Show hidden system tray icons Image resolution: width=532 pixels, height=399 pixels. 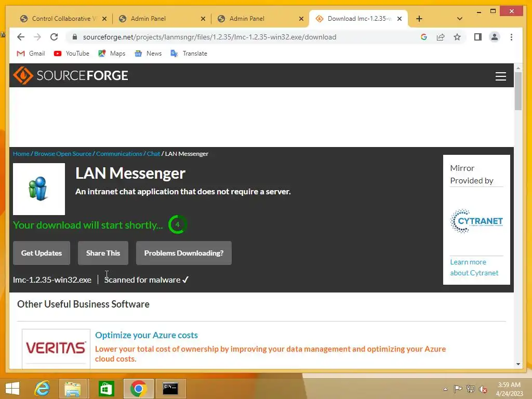click(445, 389)
